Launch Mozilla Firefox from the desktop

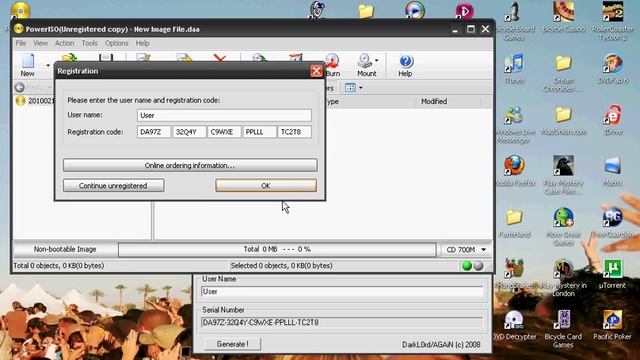pyautogui.click(x=514, y=171)
